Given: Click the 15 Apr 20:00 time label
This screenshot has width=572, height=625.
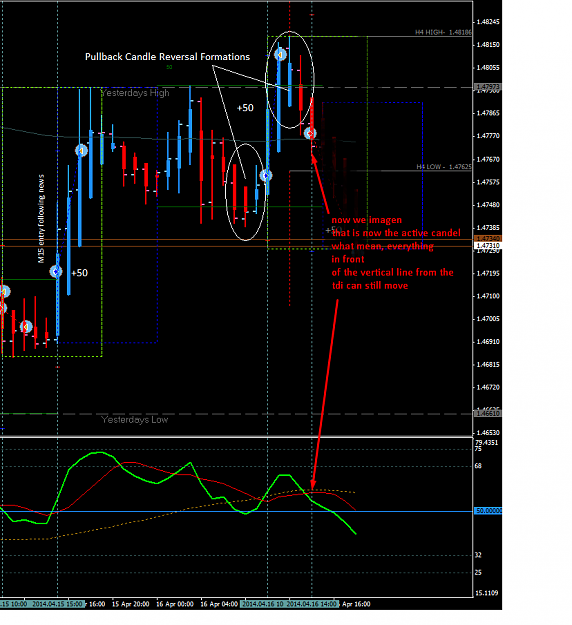Looking at the screenshot, I should (x=130, y=604).
